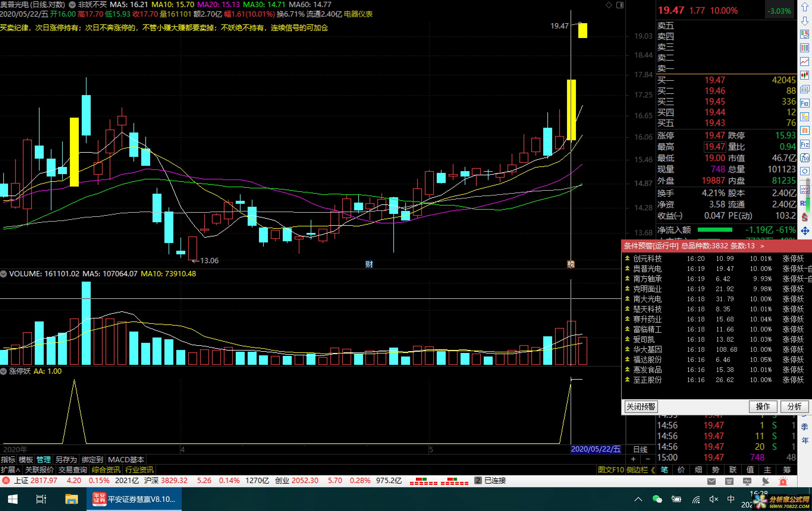Open the F10 company info icon
The height and width of the screenshot is (511, 812).
pyautogui.click(x=805, y=103)
